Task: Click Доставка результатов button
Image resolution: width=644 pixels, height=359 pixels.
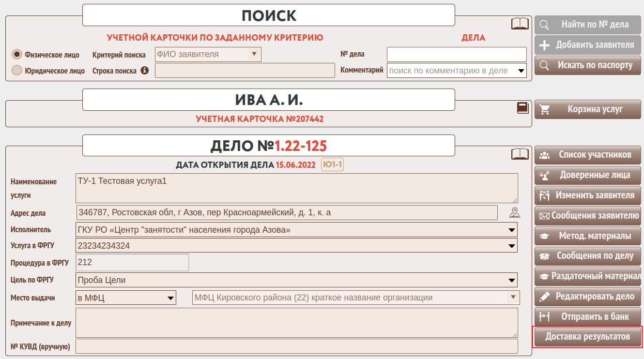Action: [x=587, y=337]
